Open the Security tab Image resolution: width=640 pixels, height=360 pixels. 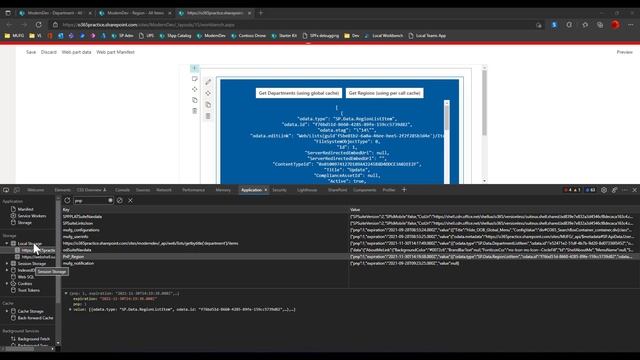(x=280, y=190)
